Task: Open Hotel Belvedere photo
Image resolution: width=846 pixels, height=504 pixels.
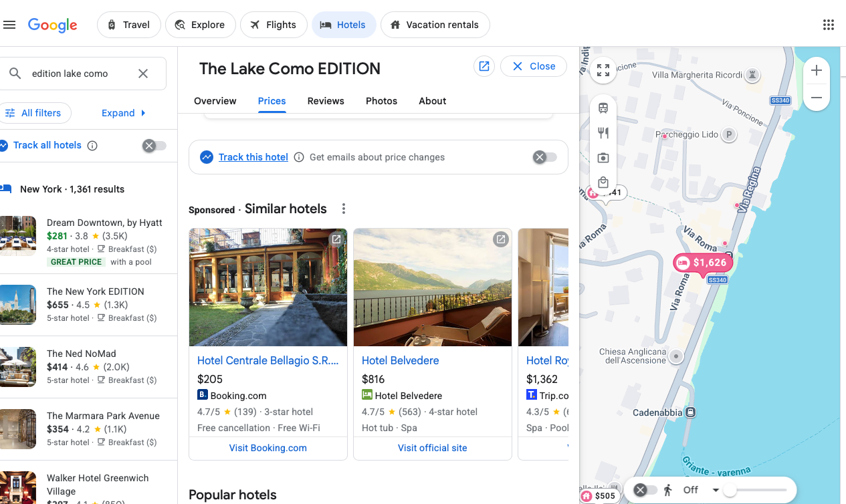Action: [433, 287]
